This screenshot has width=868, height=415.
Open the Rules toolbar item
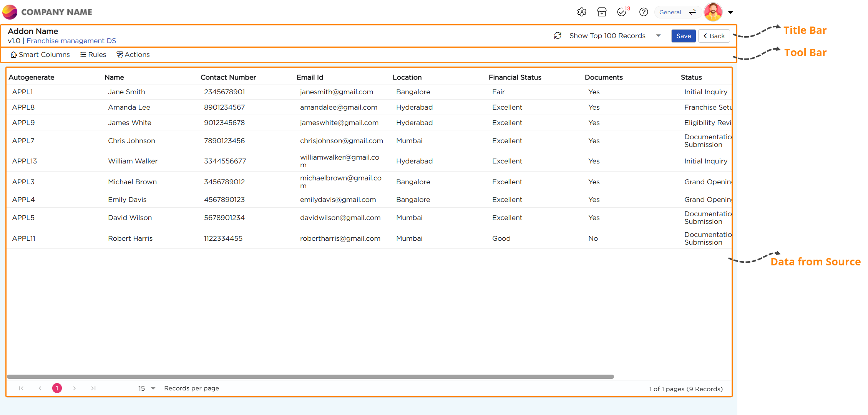click(93, 55)
